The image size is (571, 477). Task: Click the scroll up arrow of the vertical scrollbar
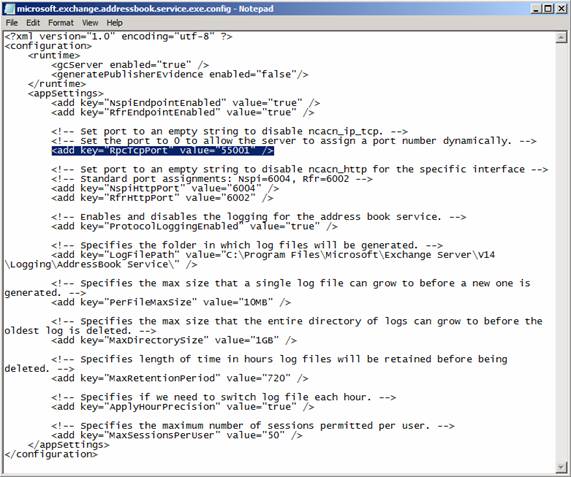(561, 37)
